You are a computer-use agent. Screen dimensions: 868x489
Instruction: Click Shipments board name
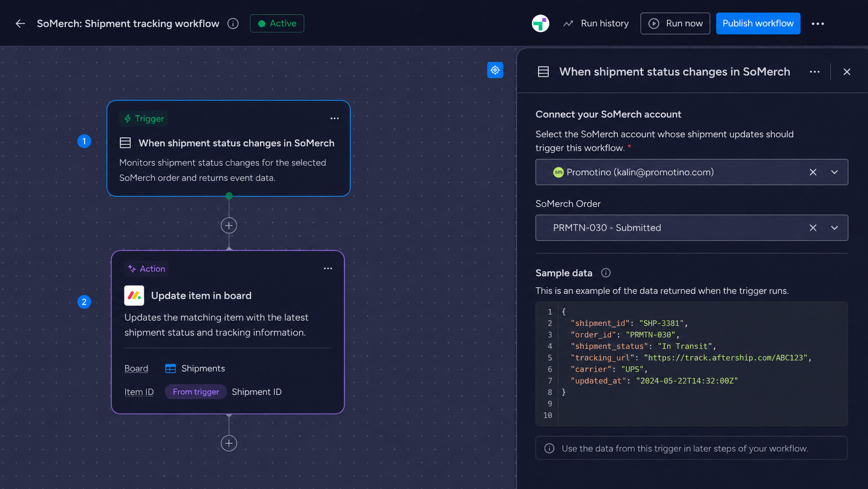pyautogui.click(x=203, y=368)
